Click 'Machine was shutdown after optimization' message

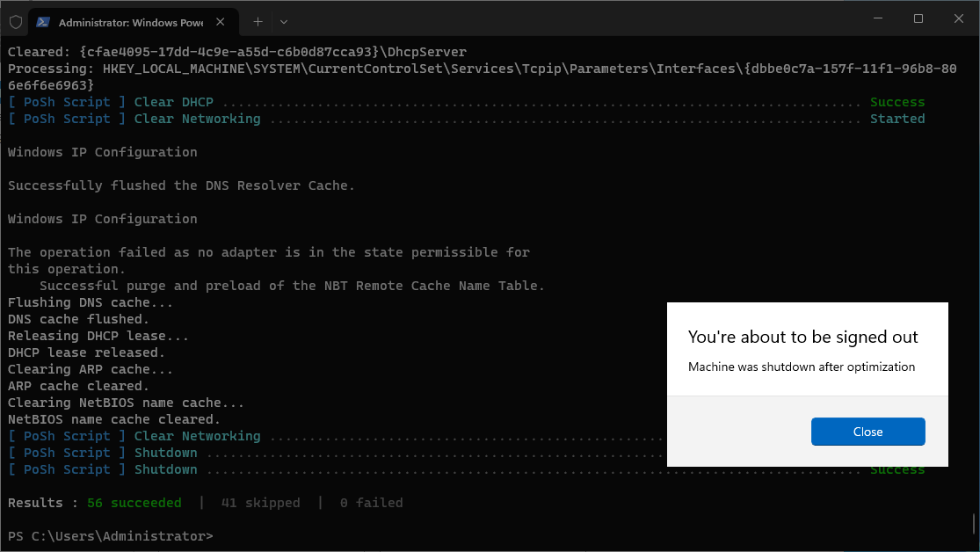(x=802, y=367)
